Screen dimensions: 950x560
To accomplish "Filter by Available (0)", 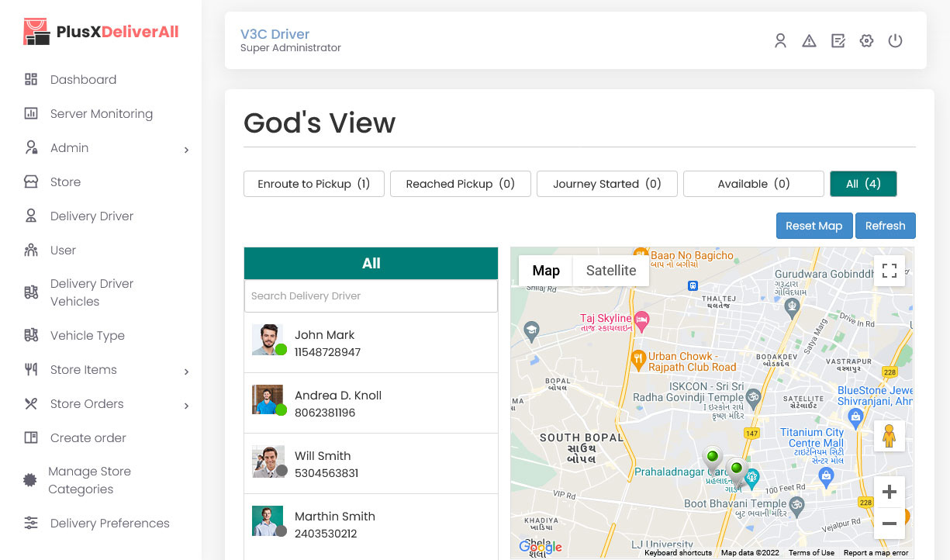I will (754, 184).
